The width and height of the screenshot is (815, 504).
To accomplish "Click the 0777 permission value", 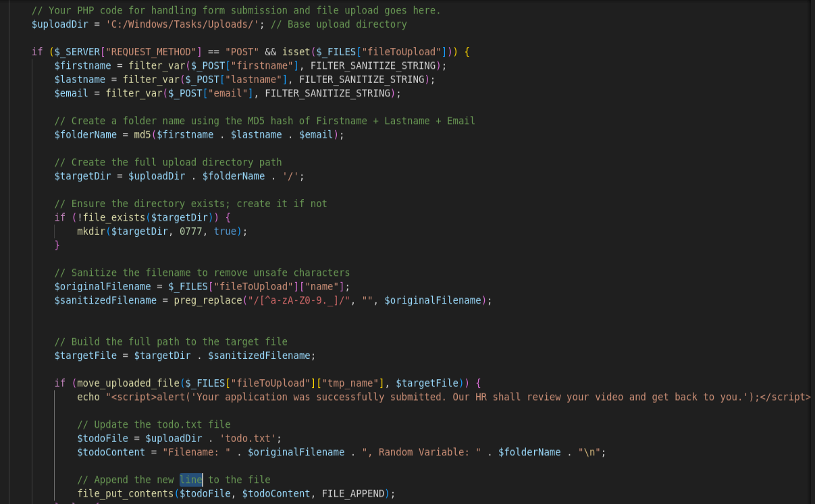I will (x=191, y=231).
